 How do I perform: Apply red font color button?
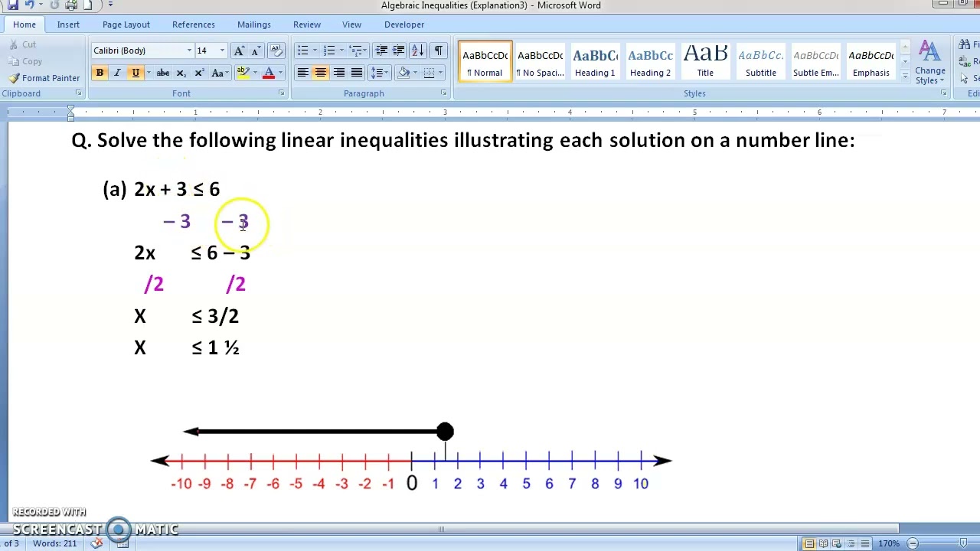pos(269,73)
